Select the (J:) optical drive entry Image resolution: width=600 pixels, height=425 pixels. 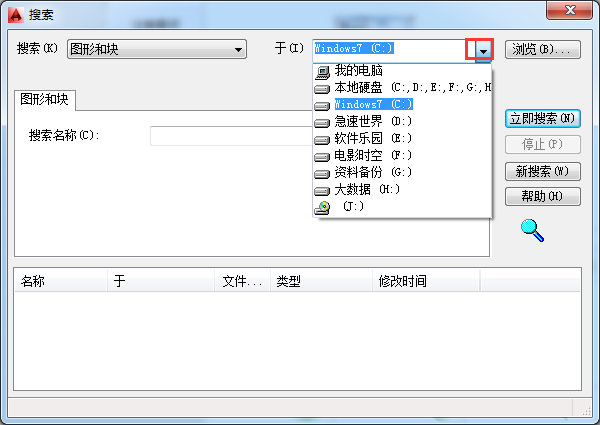coord(402,207)
